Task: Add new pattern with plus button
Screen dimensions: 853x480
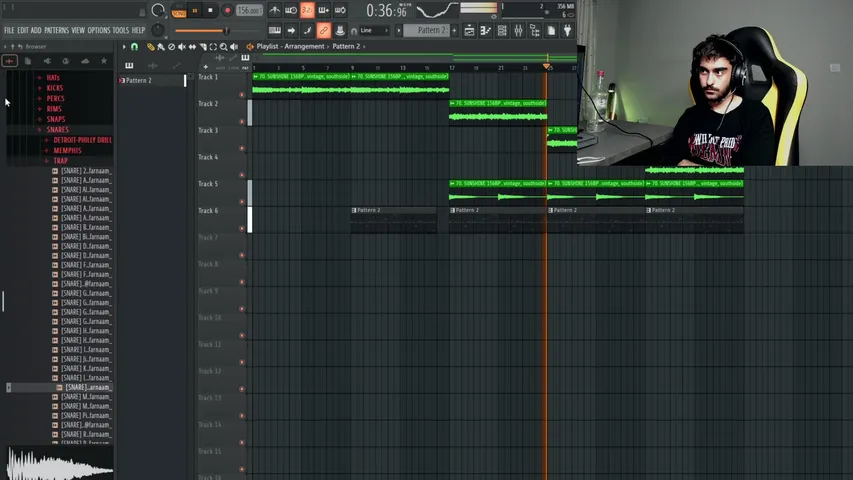Action: coord(454,31)
